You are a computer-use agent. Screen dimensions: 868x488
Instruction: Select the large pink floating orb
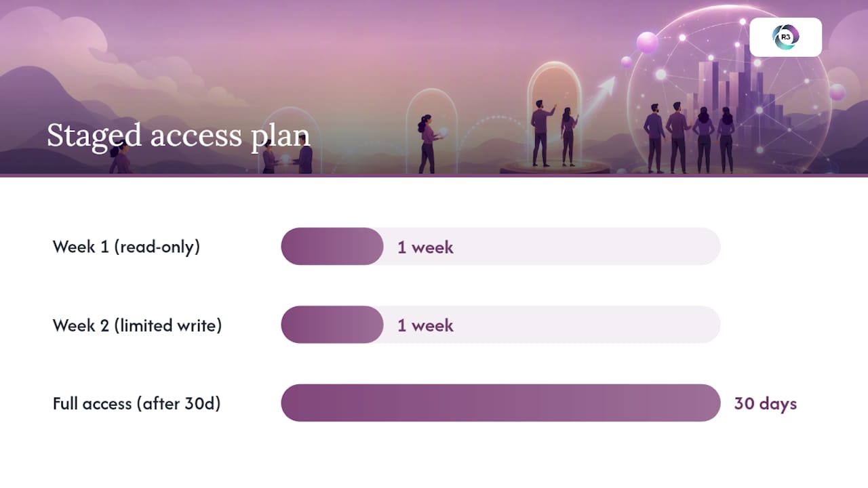tap(648, 43)
